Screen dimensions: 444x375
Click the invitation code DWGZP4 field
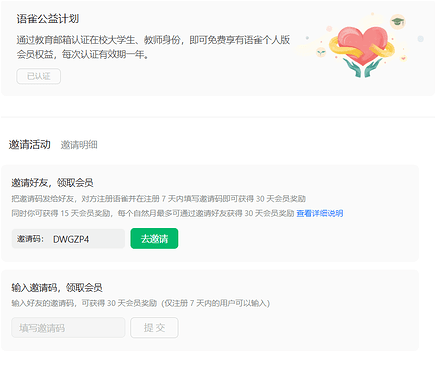[68, 239]
